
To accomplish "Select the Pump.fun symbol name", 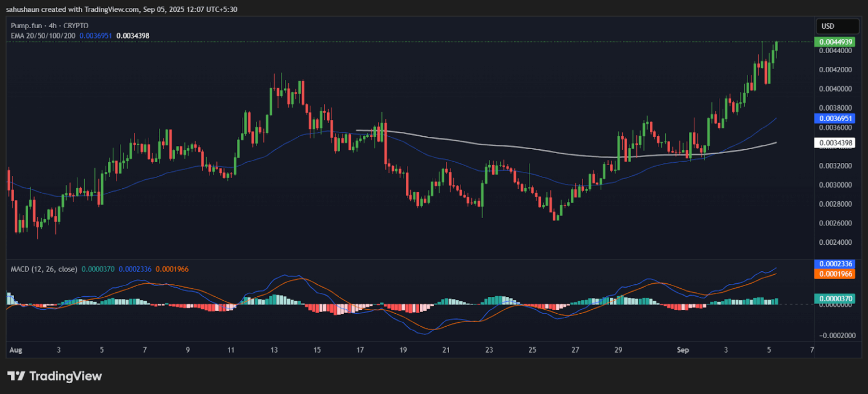I will point(27,25).
